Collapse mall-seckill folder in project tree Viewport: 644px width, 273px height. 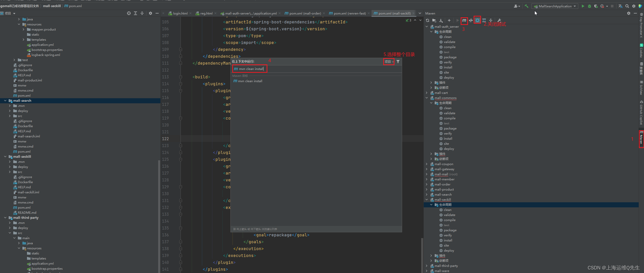point(5,157)
